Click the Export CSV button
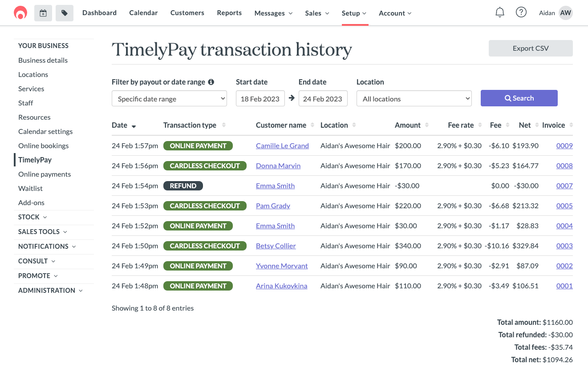The height and width of the screenshot is (380, 588). click(x=530, y=48)
